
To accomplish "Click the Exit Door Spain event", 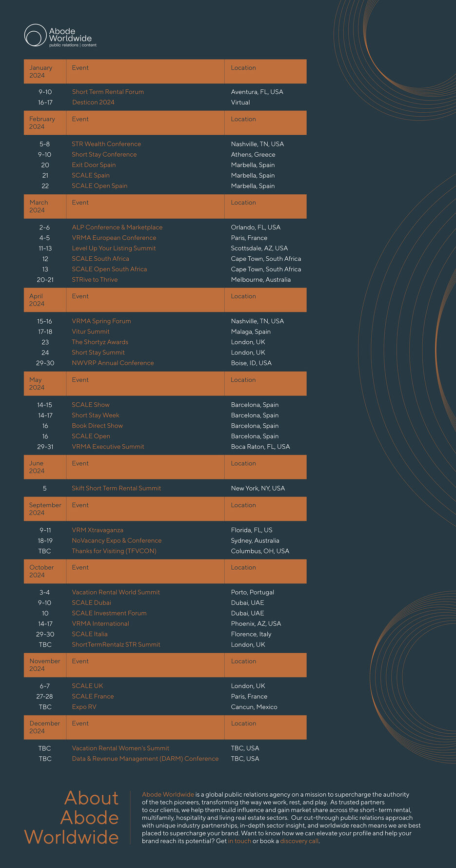I will (x=94, y=165).
